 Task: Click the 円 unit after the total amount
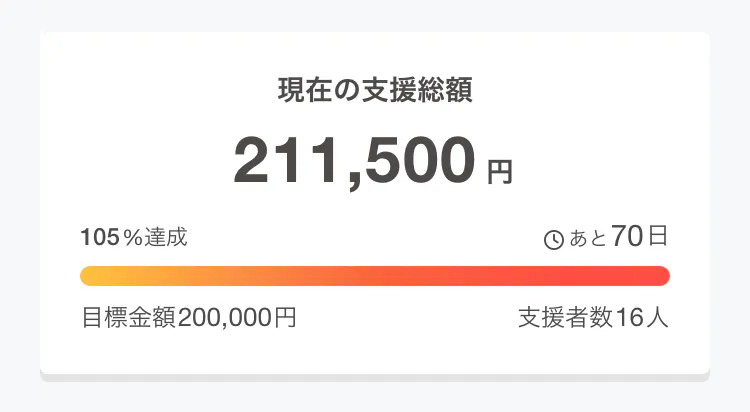(x=499, y=172)
